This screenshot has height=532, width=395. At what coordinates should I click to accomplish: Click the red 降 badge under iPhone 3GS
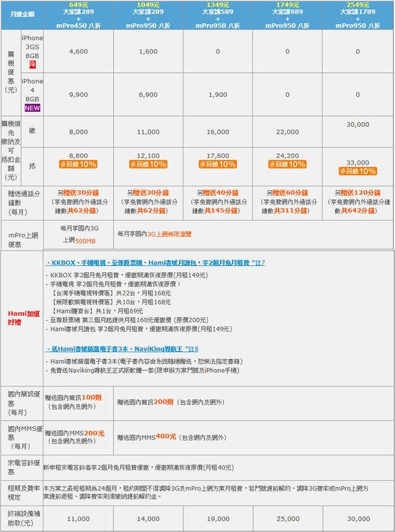[32, 64]
